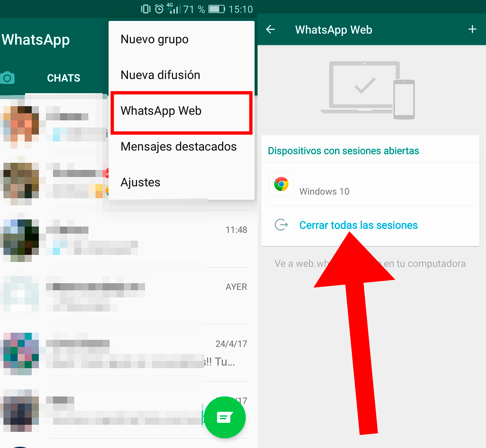Go back with the arrow in WhatsApp Web
This screenshot has width=486, height=448.
pyautogui.click(x=270, y=29)
